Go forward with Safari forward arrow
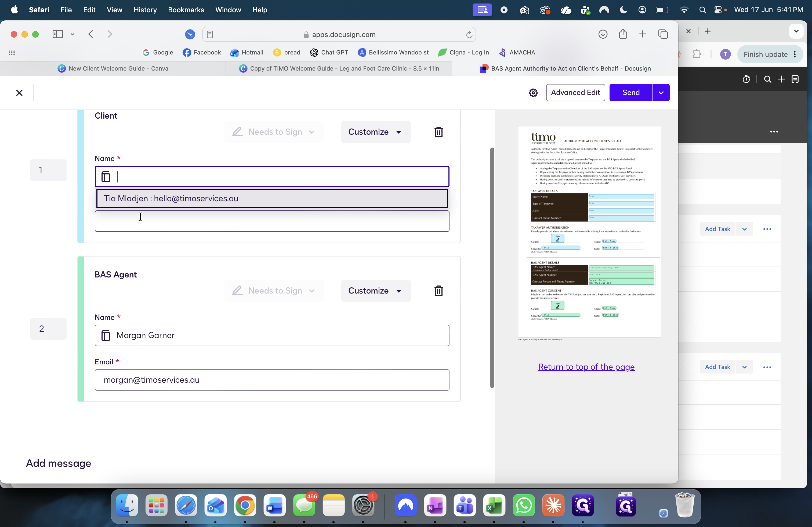Image resolution: width=812 pixels, height=527 pixels. pyautogui.click(x=110, y=34)
